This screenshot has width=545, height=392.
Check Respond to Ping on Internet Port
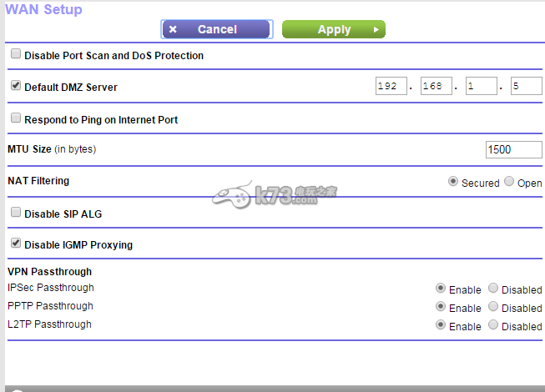[x=16, y=118]
